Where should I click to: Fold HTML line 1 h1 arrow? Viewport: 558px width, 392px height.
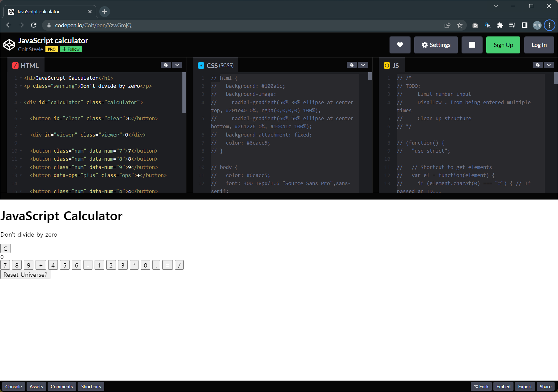click(21, 78)
